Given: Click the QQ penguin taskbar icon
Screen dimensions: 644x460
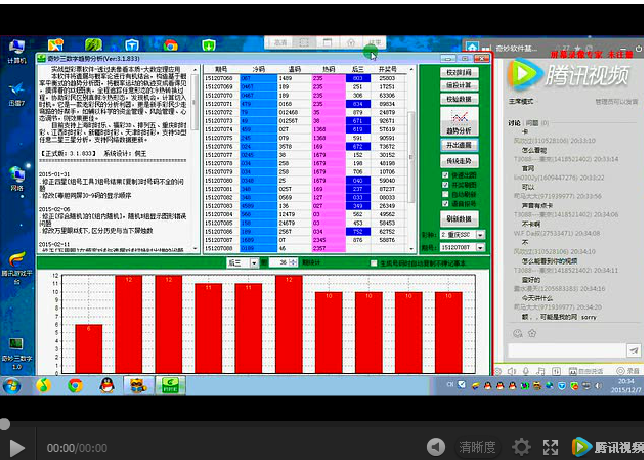Looking at the screenshot, I should click(105, 385).
